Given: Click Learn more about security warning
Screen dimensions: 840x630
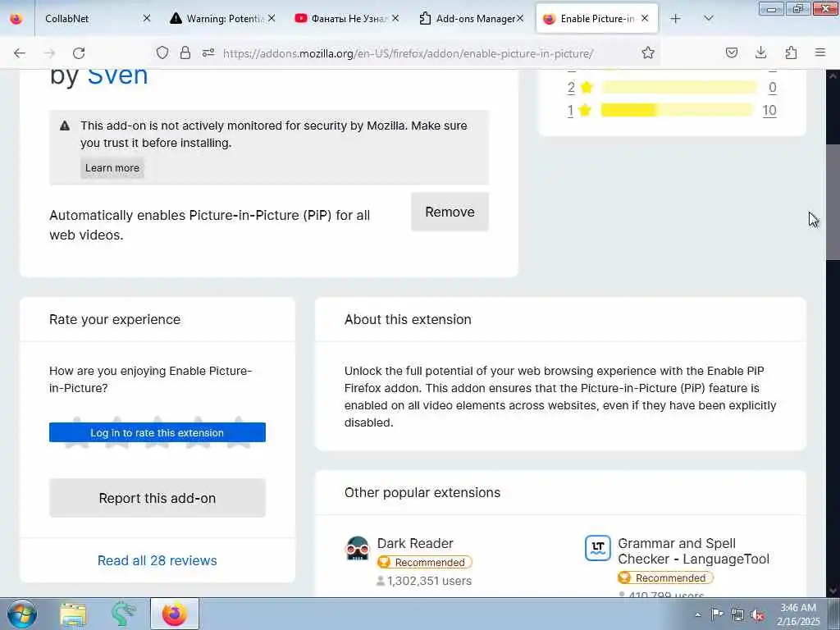Looking at the screenshot, I should click(112, 168).
